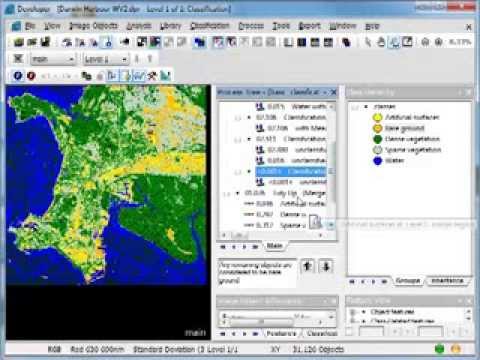Image resolution: width=480 pixels, height=360 pixels.
Task: Open the File menu
Action: pos(30,26)
